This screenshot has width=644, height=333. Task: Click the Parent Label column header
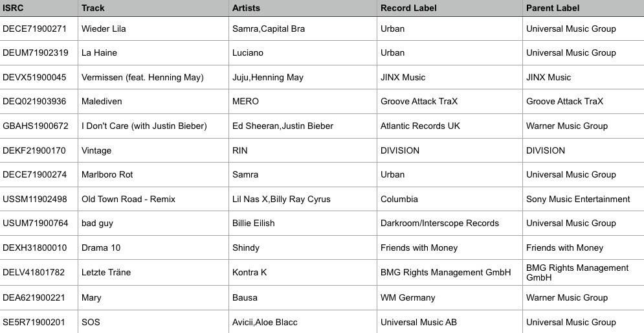553,8
